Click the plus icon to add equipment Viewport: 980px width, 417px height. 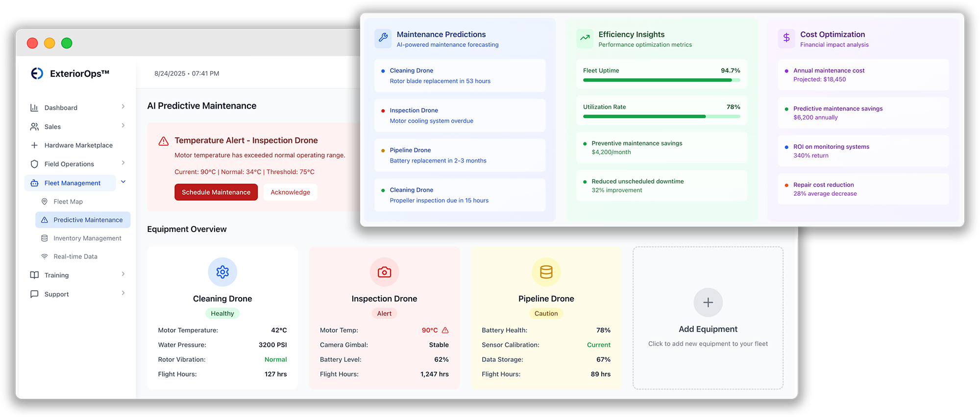[x=708, y=302]
